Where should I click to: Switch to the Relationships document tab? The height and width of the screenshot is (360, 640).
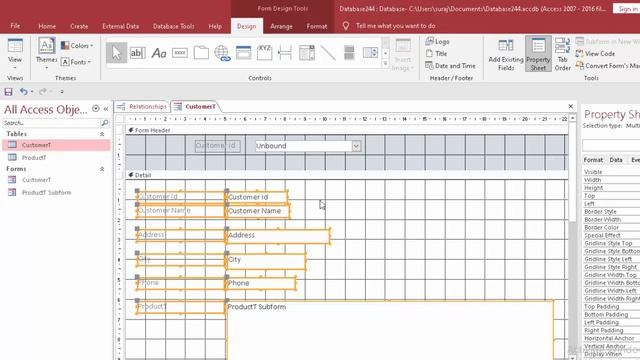click(142, 107)
